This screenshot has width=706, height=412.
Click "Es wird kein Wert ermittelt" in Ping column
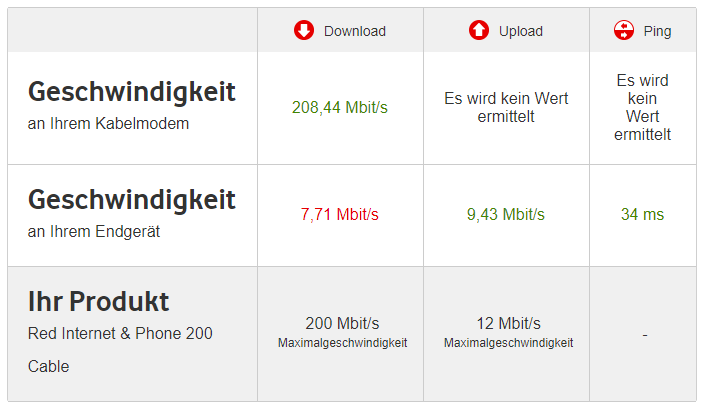[x=642, y=107]
